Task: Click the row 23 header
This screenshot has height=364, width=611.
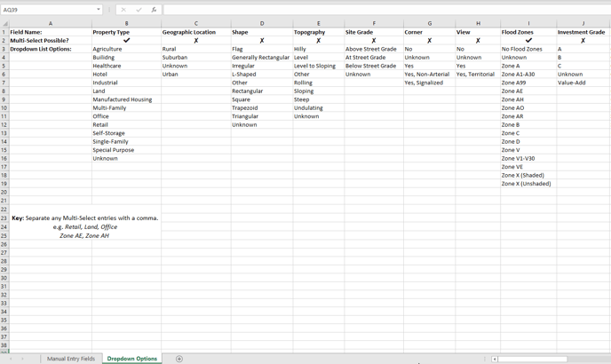Action: pyautogui.click(x=4, y=218)
